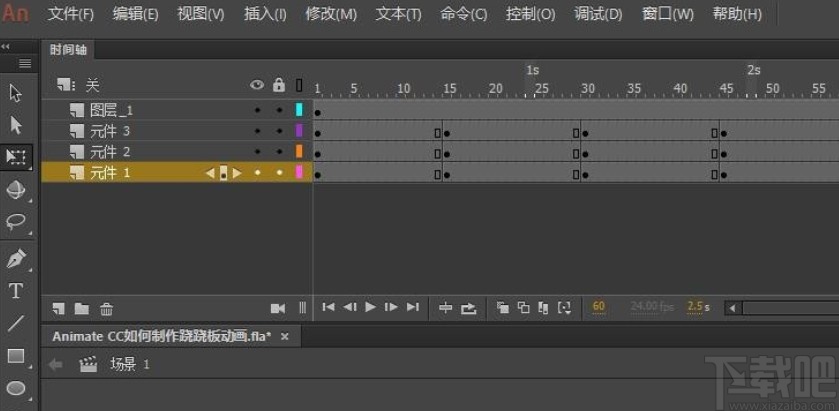
Task: Click the current frame number 60
Action: 599,307
